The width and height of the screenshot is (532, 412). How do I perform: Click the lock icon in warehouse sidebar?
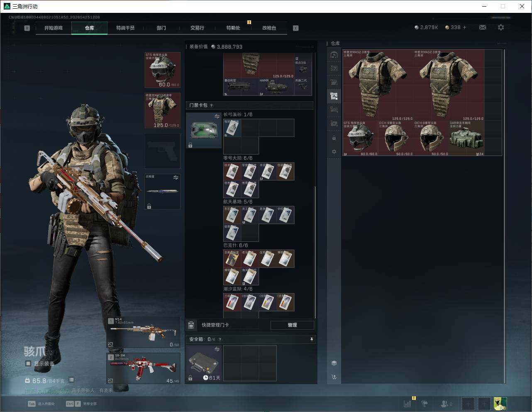(334, 137)
